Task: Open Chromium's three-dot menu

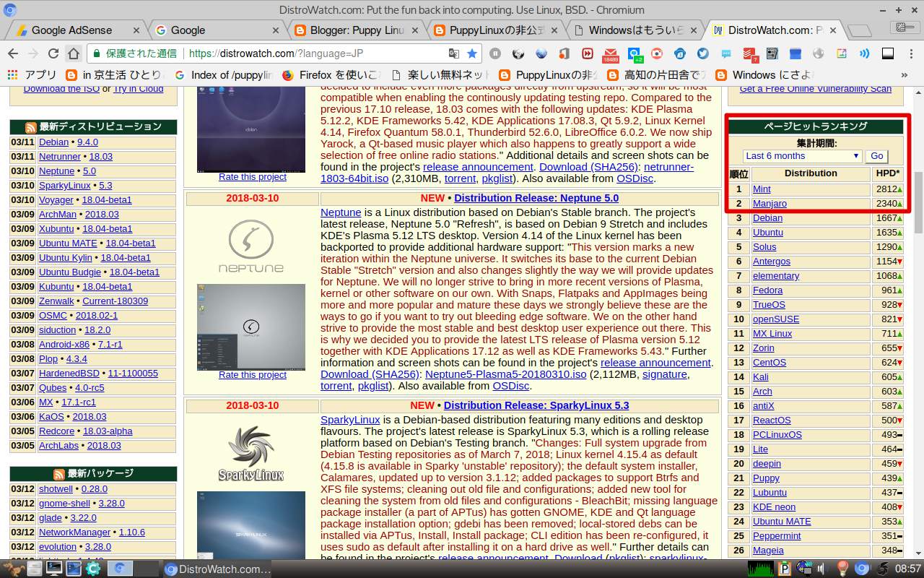Action: pyautogui.click(x=911, y=53)
